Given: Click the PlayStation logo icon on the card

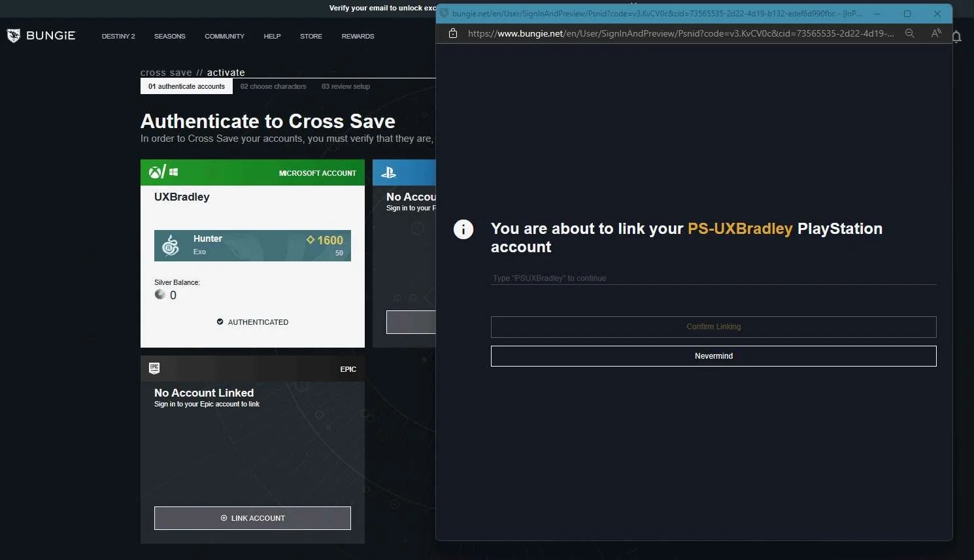Looking at the screenshot, I should [x=388, y=173].
